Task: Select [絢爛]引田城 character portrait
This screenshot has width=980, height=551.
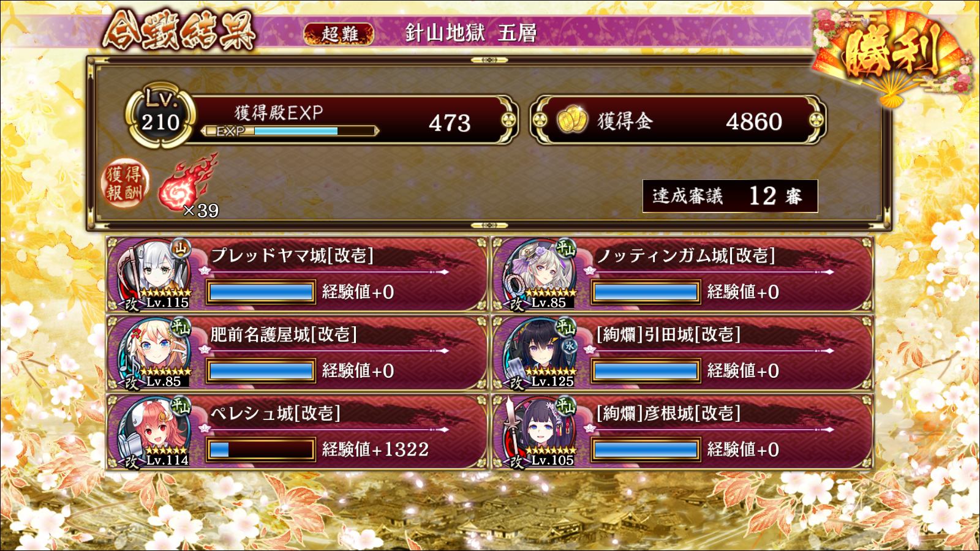Action: tap(539, 353)
